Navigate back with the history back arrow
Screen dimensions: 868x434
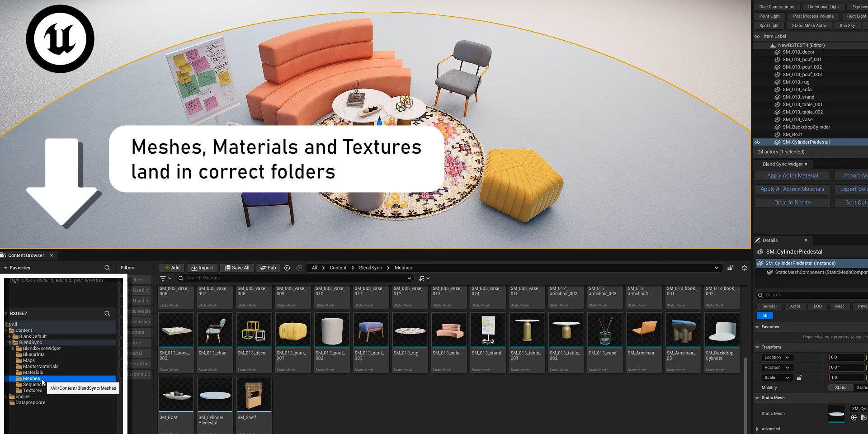[287, 268]
